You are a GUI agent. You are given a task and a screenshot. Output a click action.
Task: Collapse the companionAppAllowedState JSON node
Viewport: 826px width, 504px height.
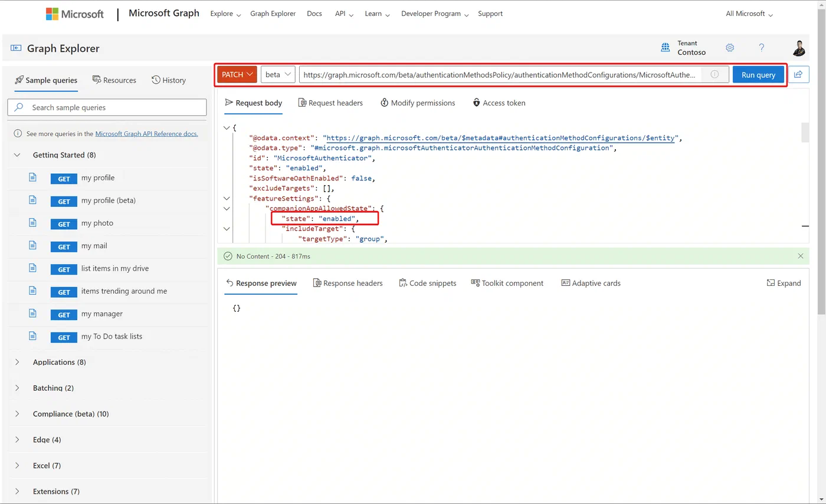(x=226, y=209)
